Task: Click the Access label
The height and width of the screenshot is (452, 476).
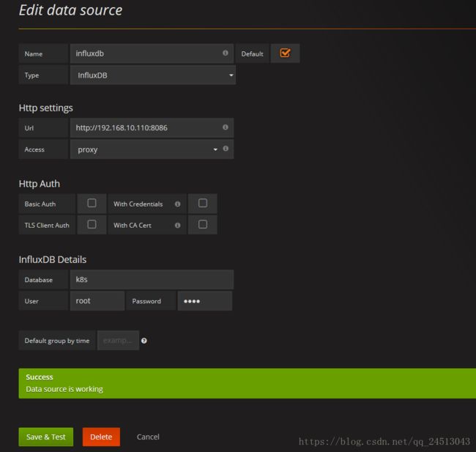Action: 34,149
